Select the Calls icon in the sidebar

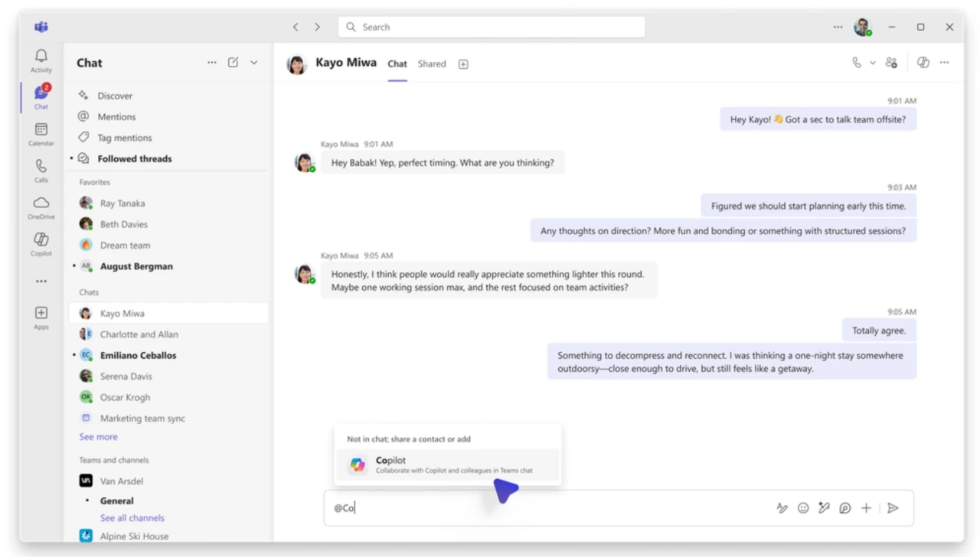pyautogui.click(x=41, y=168)
